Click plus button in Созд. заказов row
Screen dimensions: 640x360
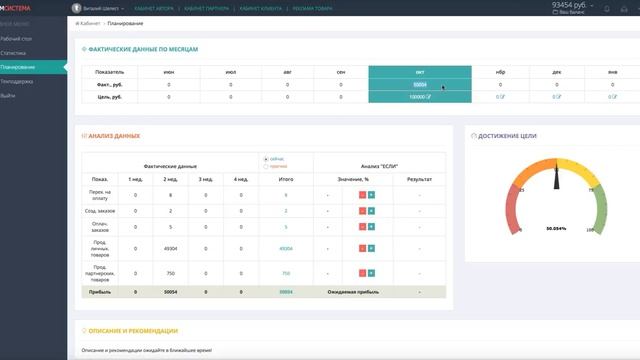pyautogui.click(x=371, y=211)
